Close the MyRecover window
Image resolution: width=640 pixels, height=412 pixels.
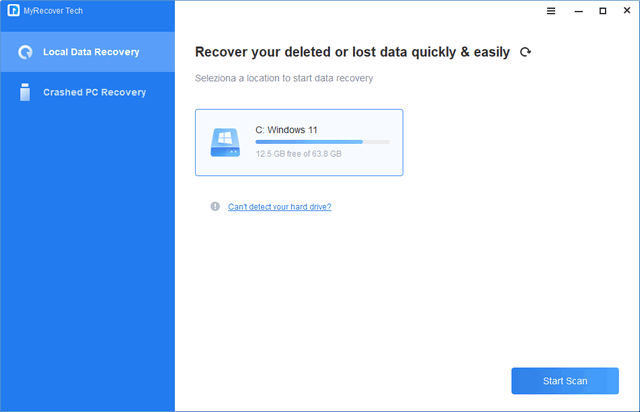pyautogui.click(x=627, y=11)
